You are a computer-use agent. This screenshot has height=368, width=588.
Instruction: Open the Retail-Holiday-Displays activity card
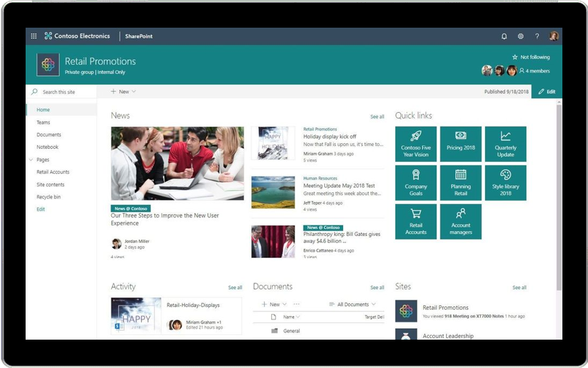pyautogui.click(x=176, y=316)
